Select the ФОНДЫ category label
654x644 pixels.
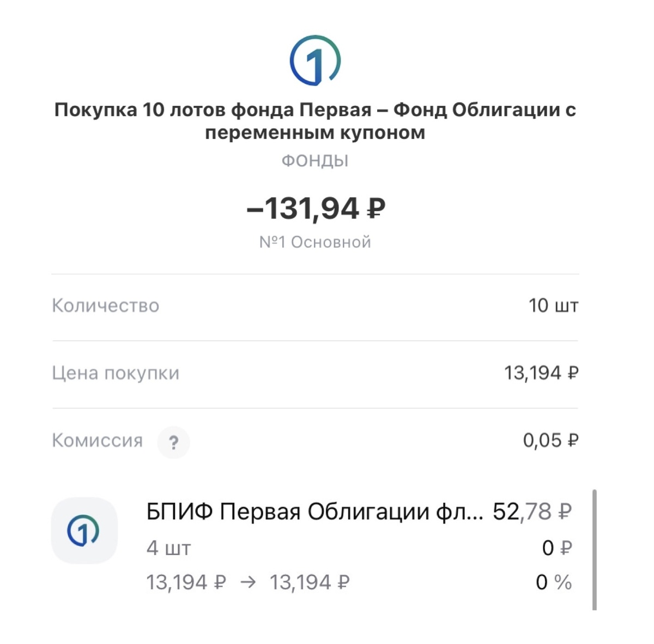click(315, 160)
